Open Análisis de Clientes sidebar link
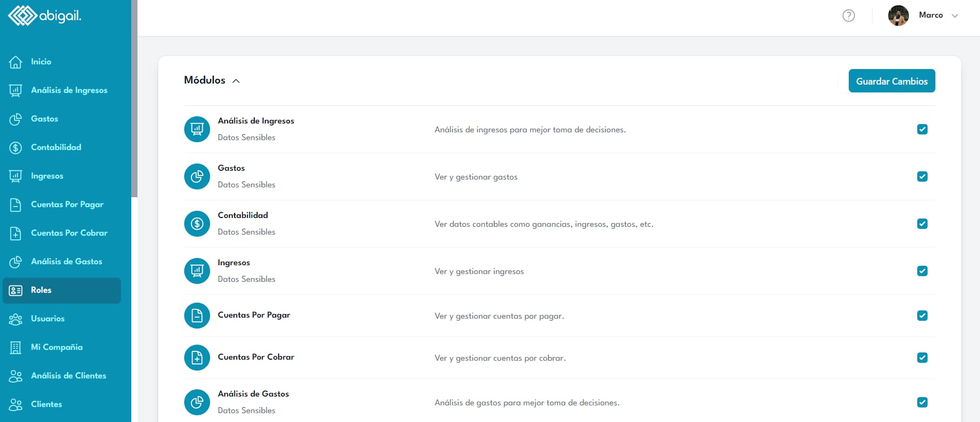Screen dimensions: 980x422 pos(68,376)
